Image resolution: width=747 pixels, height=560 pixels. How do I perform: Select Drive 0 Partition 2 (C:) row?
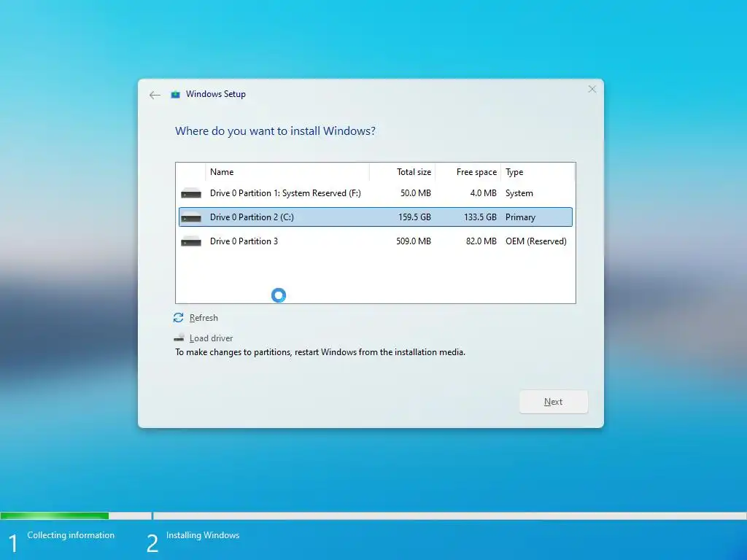(376, 217)
